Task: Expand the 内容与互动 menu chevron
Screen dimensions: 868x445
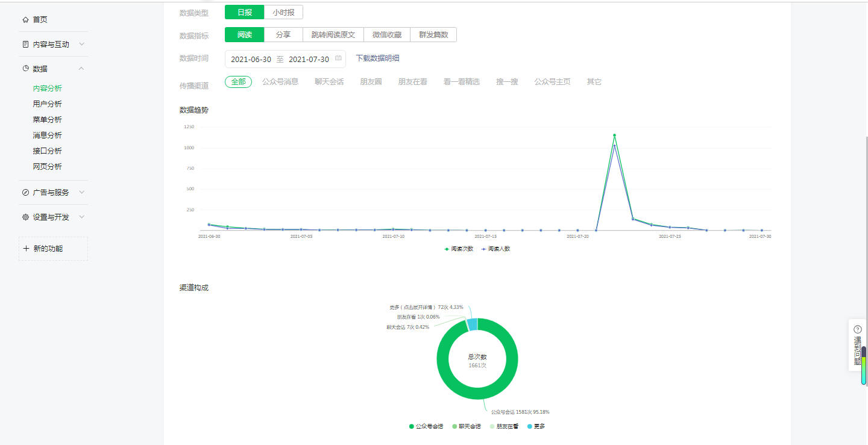Action: [x=82, y=44]
